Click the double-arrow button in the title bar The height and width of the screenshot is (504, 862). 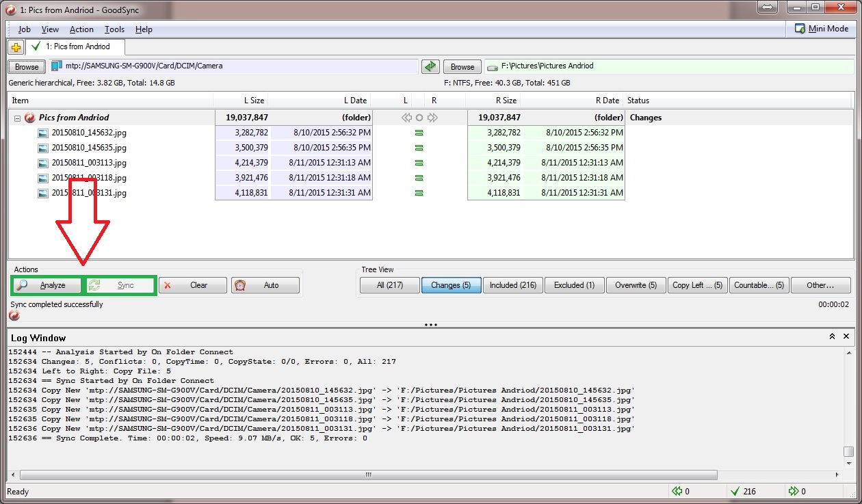[767, 7]
